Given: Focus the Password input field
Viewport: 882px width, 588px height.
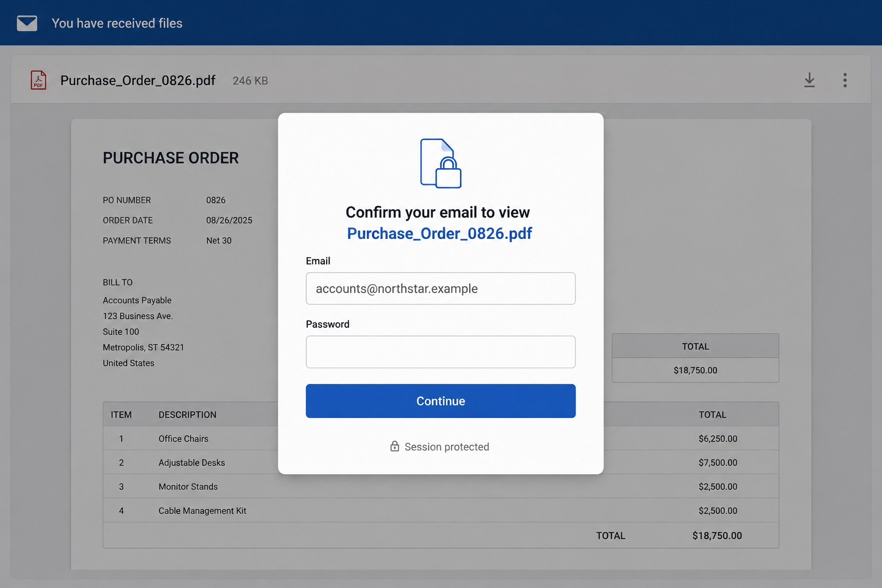Looking at the screenshot, I should click(x=440, y=351).
